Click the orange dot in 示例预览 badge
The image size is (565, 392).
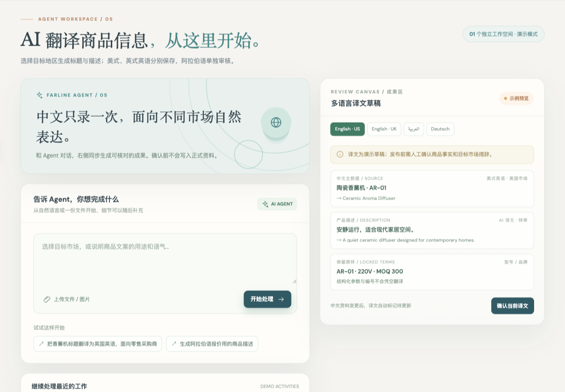coord(506,98)
